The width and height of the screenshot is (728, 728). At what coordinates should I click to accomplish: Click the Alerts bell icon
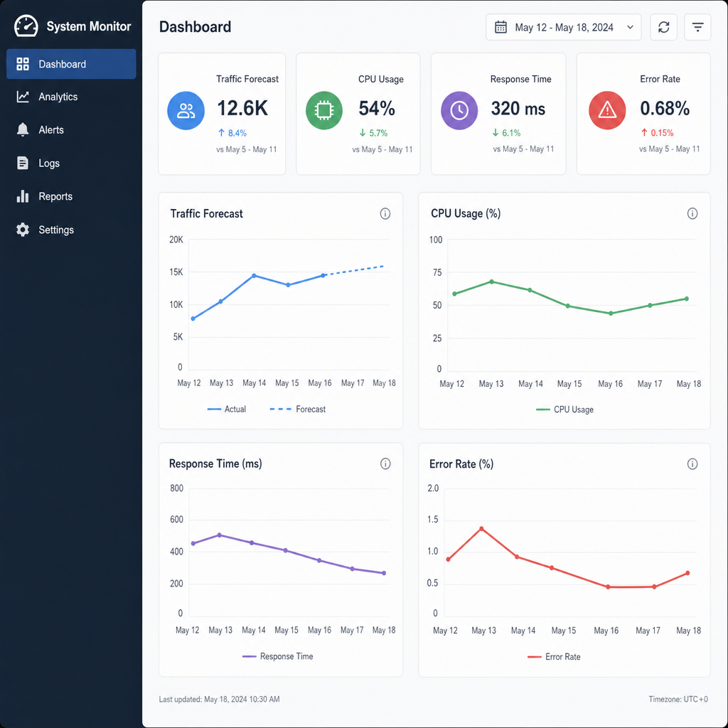[x=23, y=129]
